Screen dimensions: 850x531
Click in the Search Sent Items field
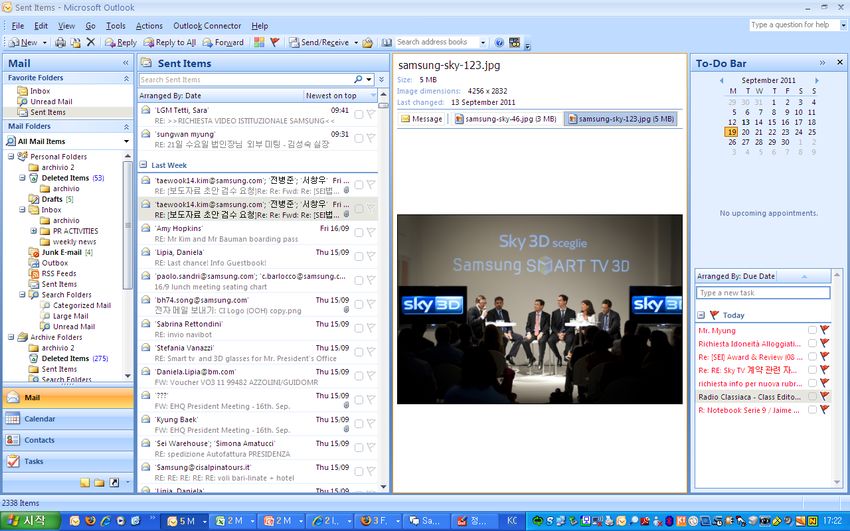coord(247,80)
